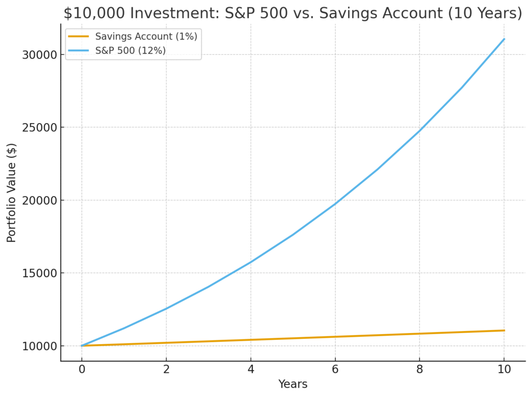Click the blue S&P 500 line's year-10 endpoint
This screenshot has width=532, height=397.
(x=504, y=39)
